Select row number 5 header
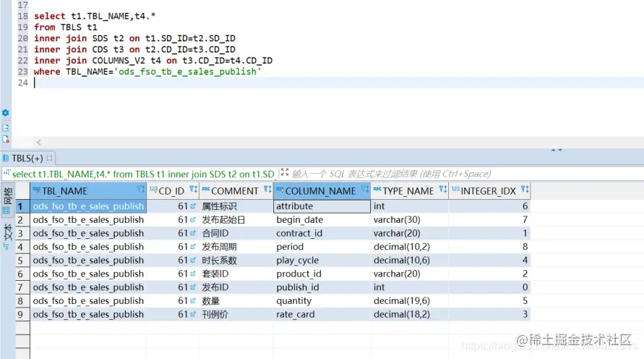 click(x=22, y=261)
